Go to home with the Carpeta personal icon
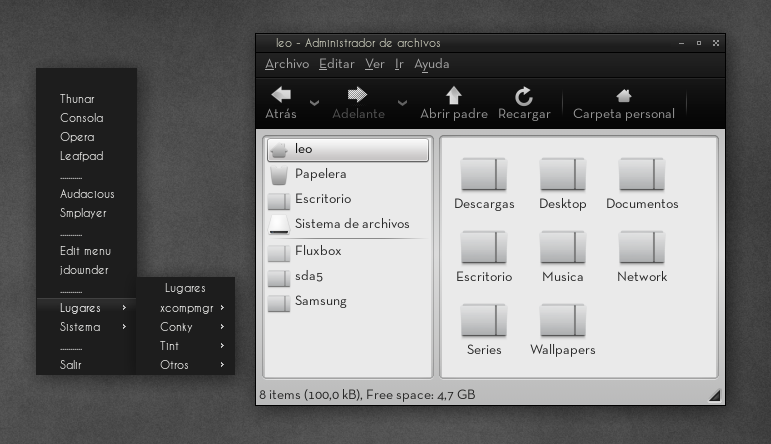 [x=623, y=95]
